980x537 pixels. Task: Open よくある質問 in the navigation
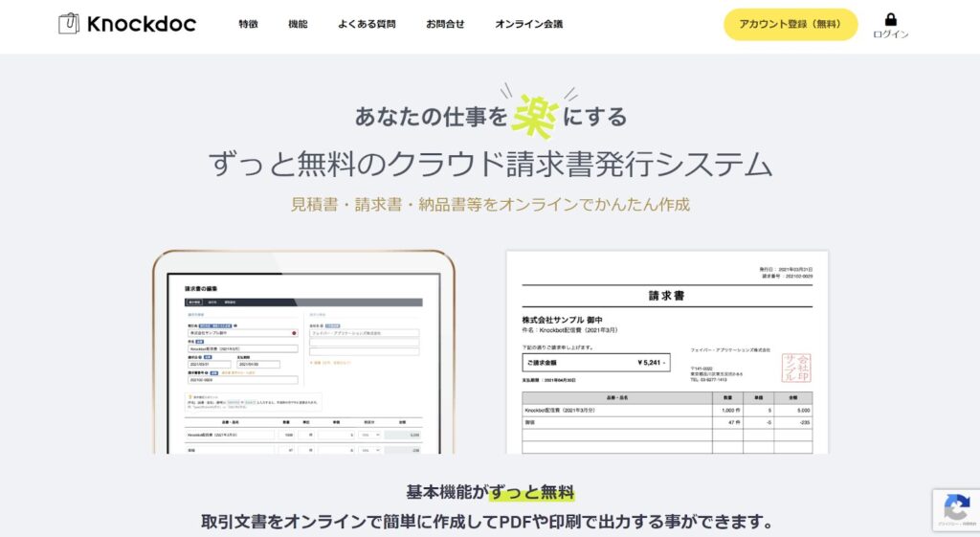367,24
